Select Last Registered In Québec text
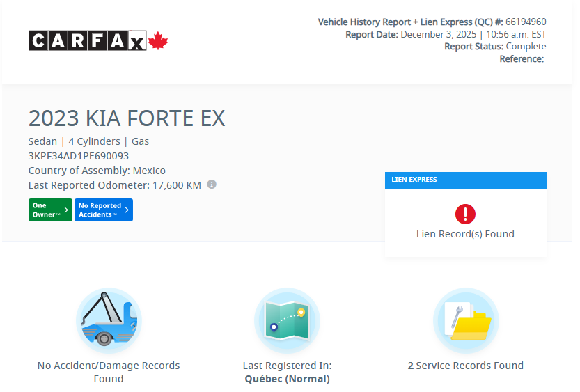This screenshot has width=580, height=392. [x=287, y=373]
